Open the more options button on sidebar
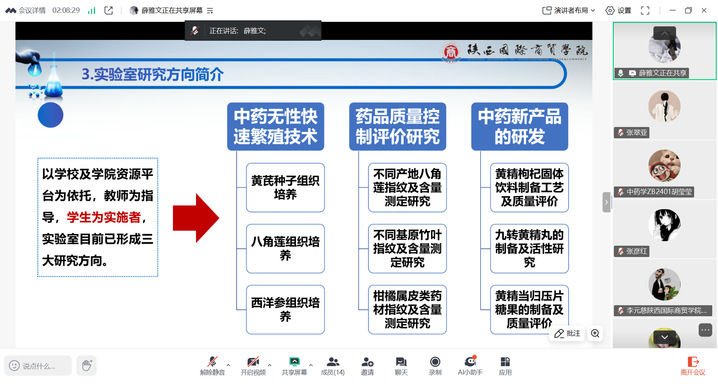 705,330
